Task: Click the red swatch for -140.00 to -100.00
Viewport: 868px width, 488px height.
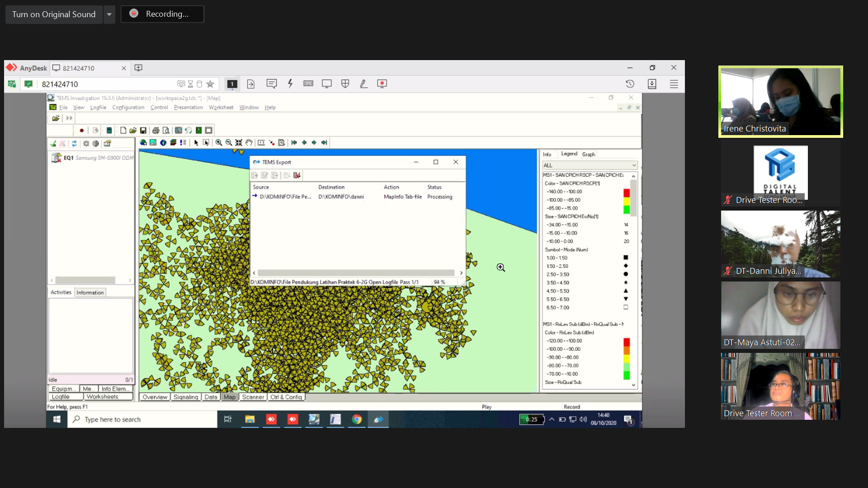Action: [x=626, y=192]
